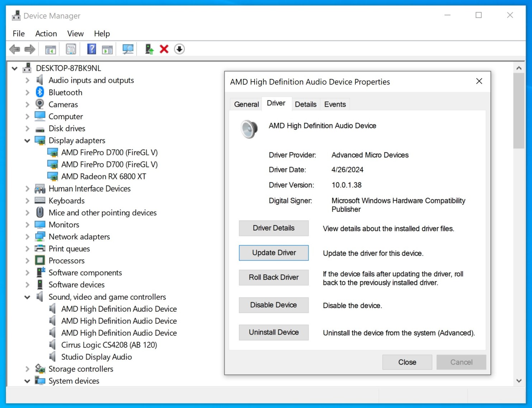
Task: Click the Human Interface Devices icon
Action: (40, 189)
